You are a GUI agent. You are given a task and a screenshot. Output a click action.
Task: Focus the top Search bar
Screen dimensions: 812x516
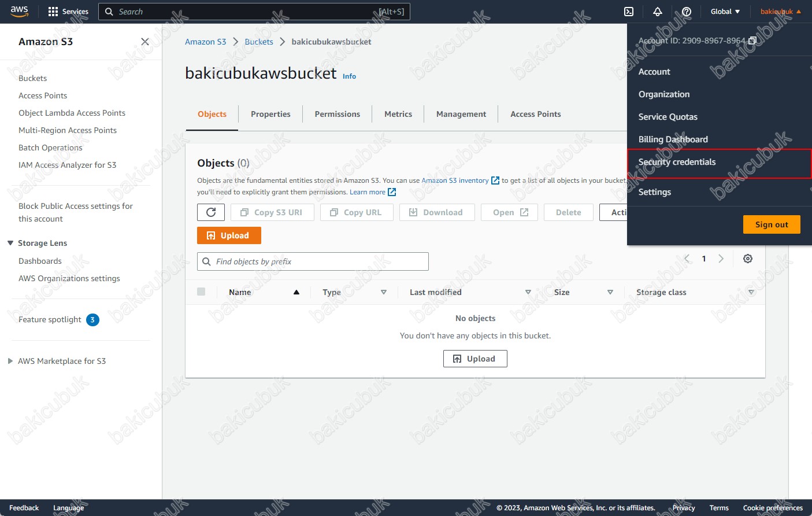(x=254, y=12)
